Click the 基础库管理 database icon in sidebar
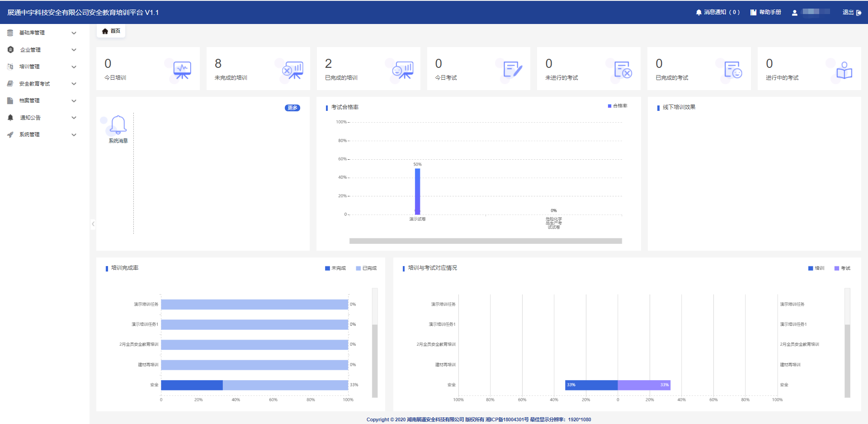Image resolution: width=868 pixels, height=424 pixels. coord(10,33)
